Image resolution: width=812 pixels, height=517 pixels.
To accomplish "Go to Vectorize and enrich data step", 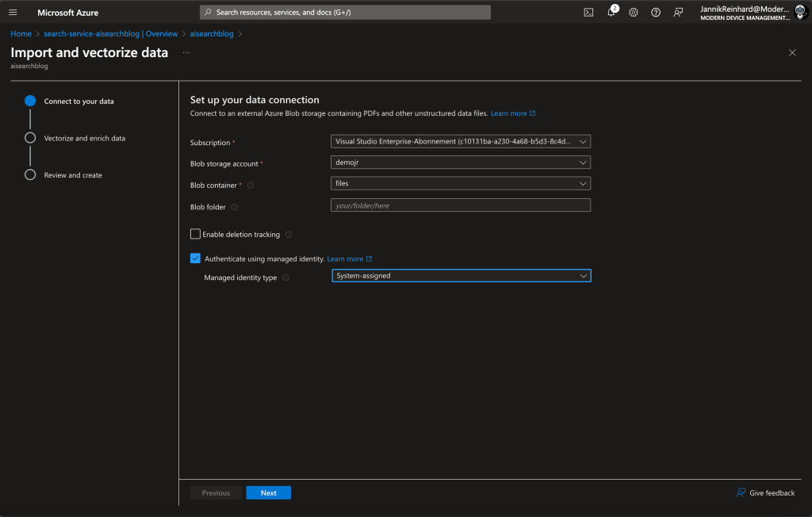I will point(84,138).
